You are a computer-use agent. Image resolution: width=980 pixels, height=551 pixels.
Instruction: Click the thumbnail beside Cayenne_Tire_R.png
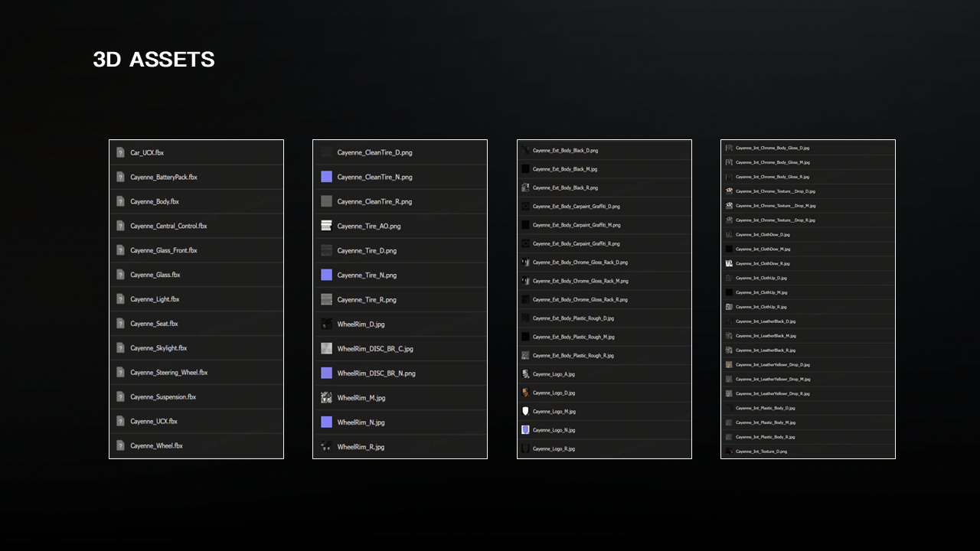tap(326, 299)
